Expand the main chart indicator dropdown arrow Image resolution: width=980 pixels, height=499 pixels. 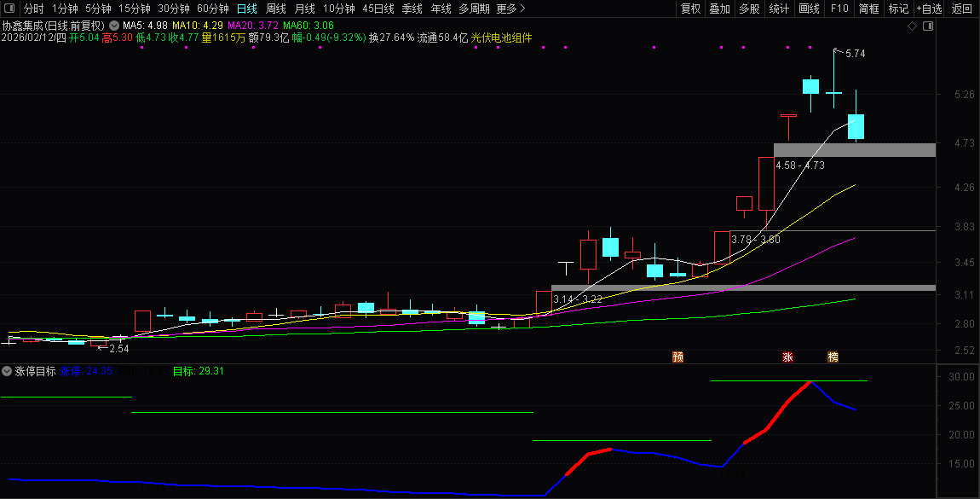[114, 26]
